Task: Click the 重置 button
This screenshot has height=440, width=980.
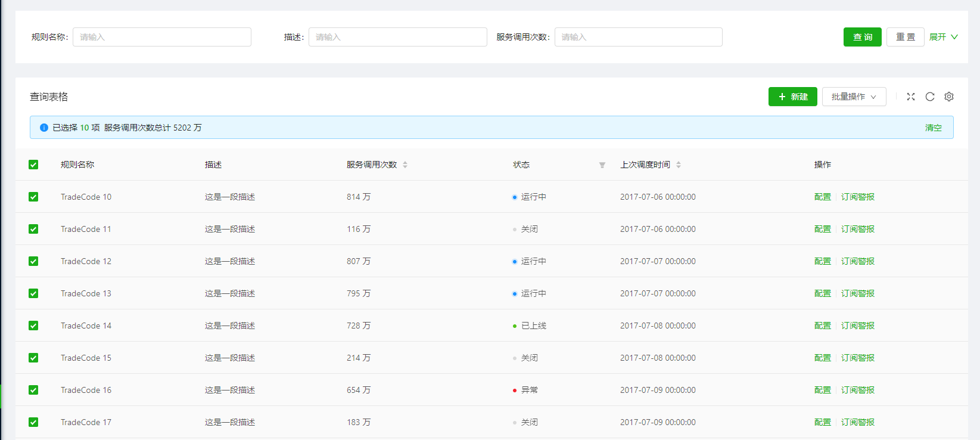Action: coord(906,37)
